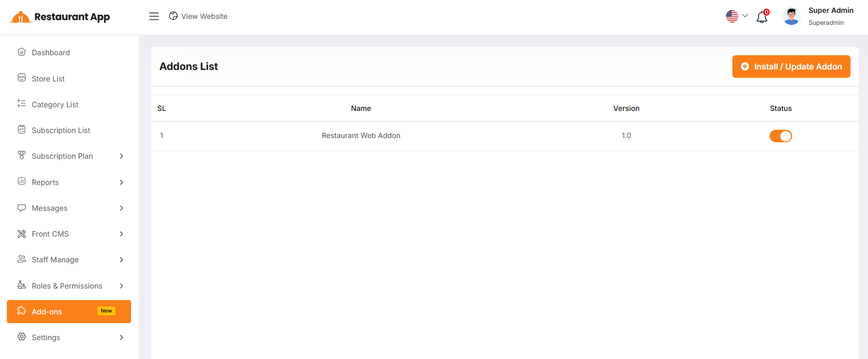
Task: Click the Install / Update Addon button
Action: click(791, 67)
